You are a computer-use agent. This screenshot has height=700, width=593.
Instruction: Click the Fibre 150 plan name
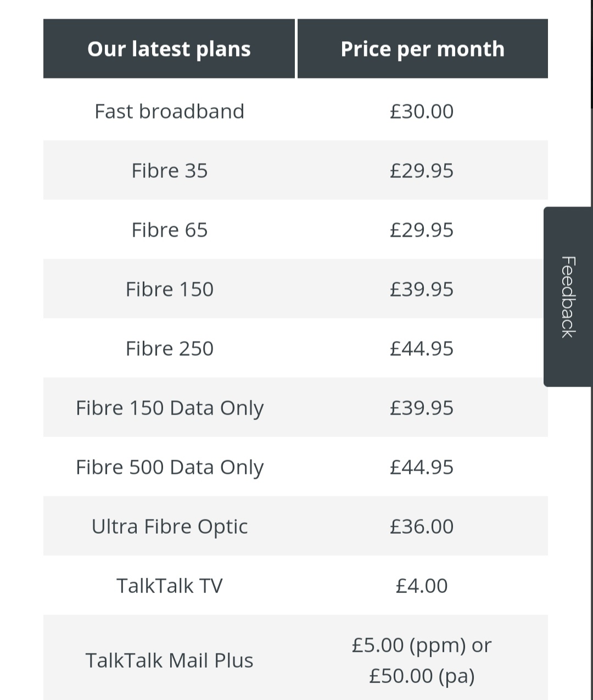coord(169,289)
